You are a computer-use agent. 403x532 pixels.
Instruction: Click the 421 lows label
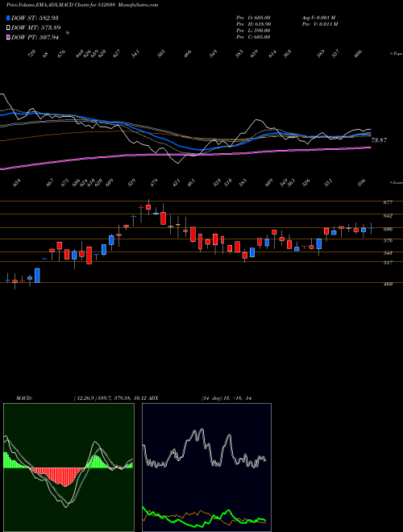[x=177, y=184]
